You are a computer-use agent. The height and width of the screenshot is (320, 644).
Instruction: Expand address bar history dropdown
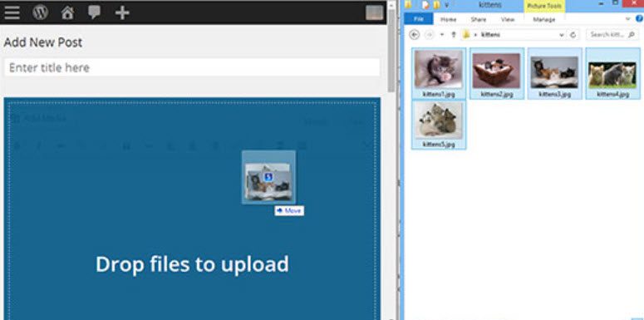562,36
